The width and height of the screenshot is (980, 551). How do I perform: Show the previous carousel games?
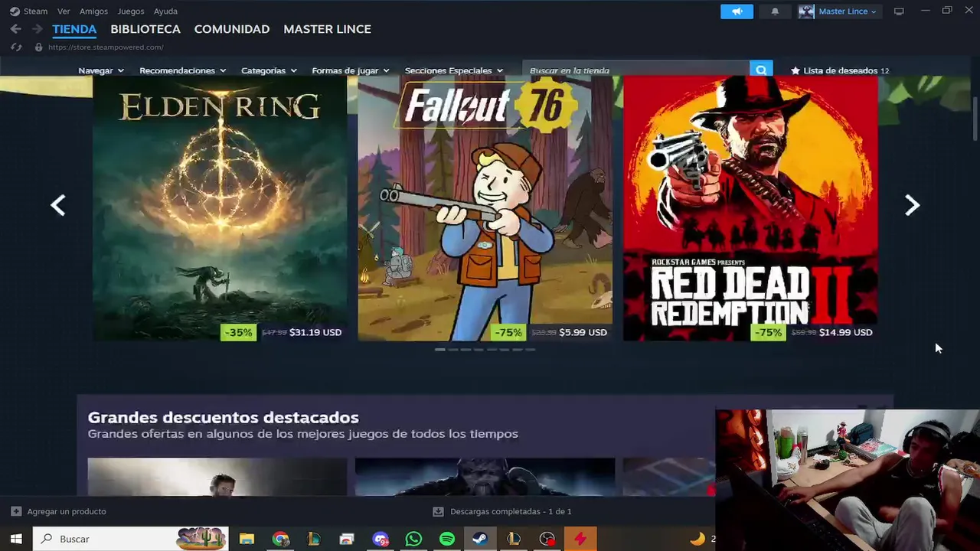tap(57, 205)
